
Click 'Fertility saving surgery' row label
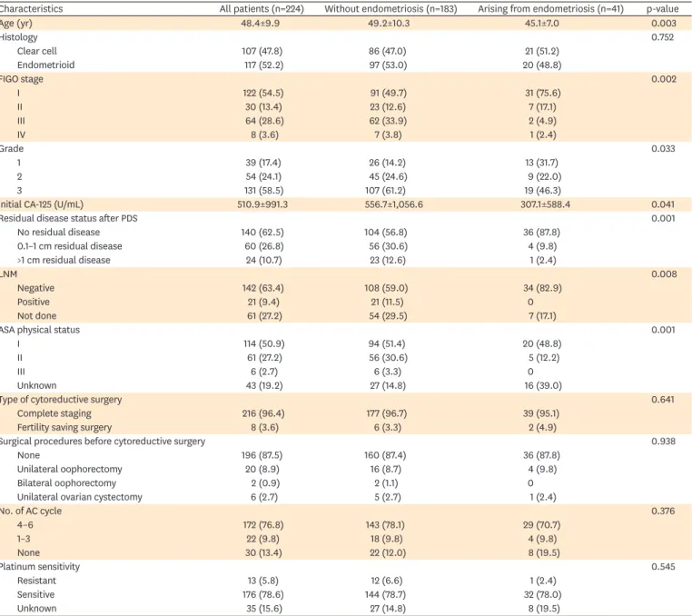(x=64, y=427)
